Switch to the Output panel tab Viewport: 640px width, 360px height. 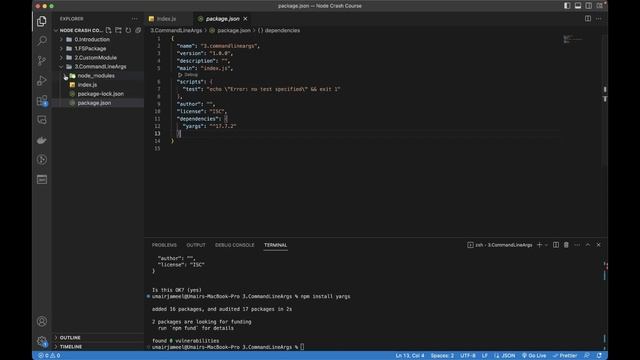pyautogui.click(x=196, y=245)
